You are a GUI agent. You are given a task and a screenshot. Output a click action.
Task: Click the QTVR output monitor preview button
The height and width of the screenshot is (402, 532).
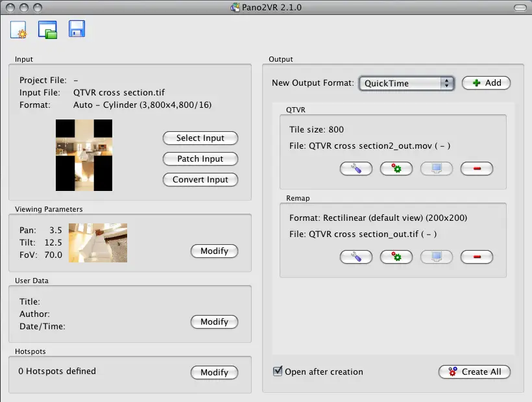(437, 168)
